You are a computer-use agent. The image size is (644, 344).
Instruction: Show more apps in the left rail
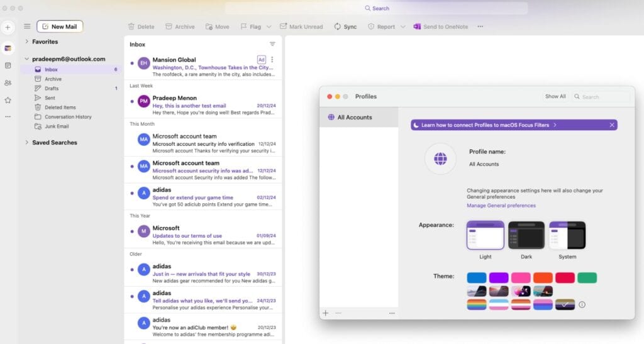click(x=8, y=116)
